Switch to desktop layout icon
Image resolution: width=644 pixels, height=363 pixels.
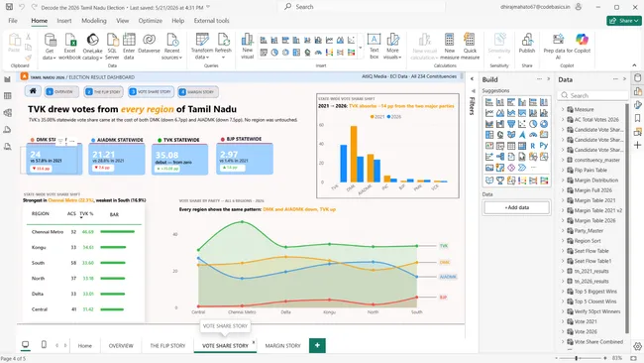25,344
